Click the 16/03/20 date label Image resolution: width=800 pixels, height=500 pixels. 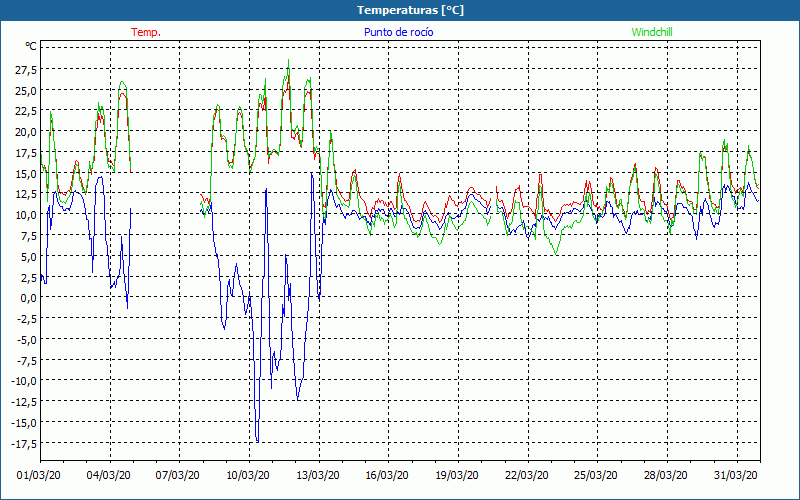point(387,476)
